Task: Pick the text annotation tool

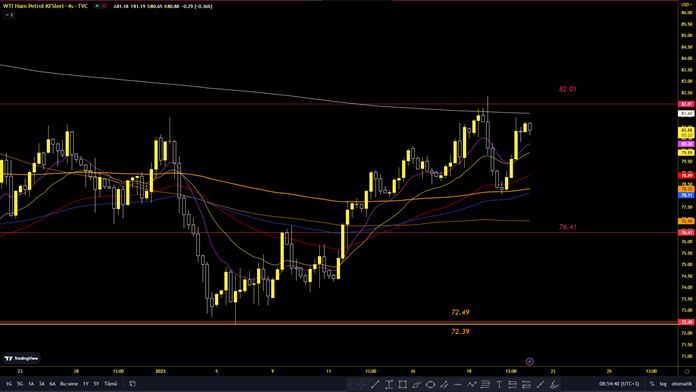Action: click(499, 384)
